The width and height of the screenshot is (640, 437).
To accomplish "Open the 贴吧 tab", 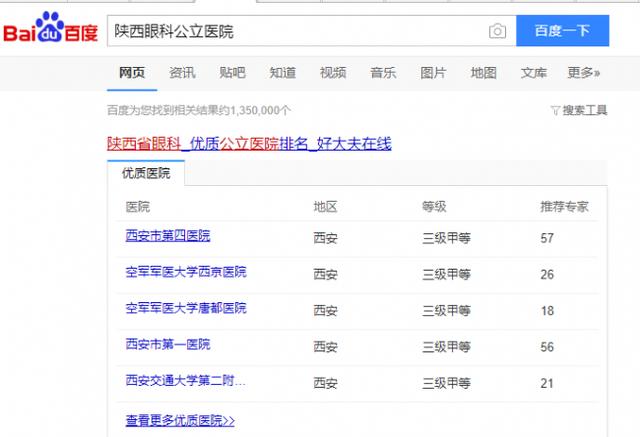I will click(232, 73).
